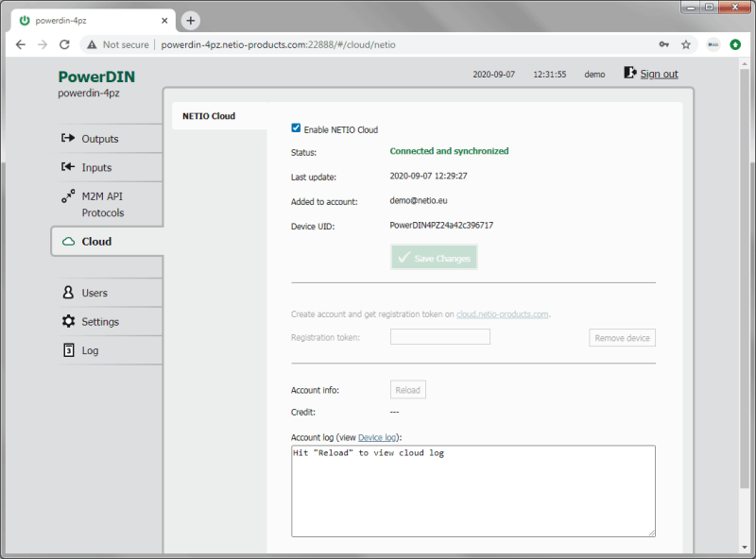
Task: Click inside the Registration token field
Action: (439, 337)
